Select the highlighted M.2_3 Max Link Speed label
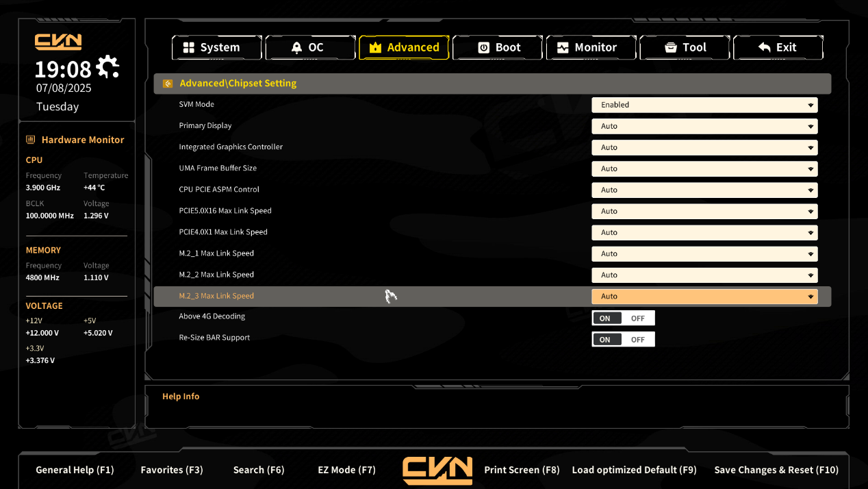The height and width of the screenshot is (489, 868). tap(216, 296)
